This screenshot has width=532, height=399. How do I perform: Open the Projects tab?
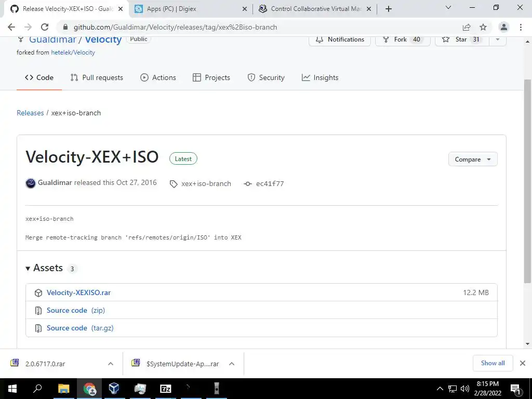pyautogui.click(x=211, y=78)
